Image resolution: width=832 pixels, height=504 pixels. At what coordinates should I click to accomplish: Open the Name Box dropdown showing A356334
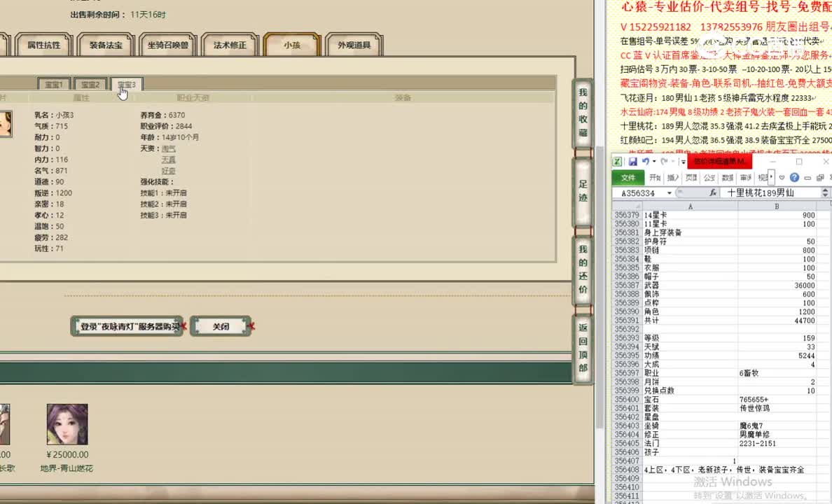pos(669,191)
